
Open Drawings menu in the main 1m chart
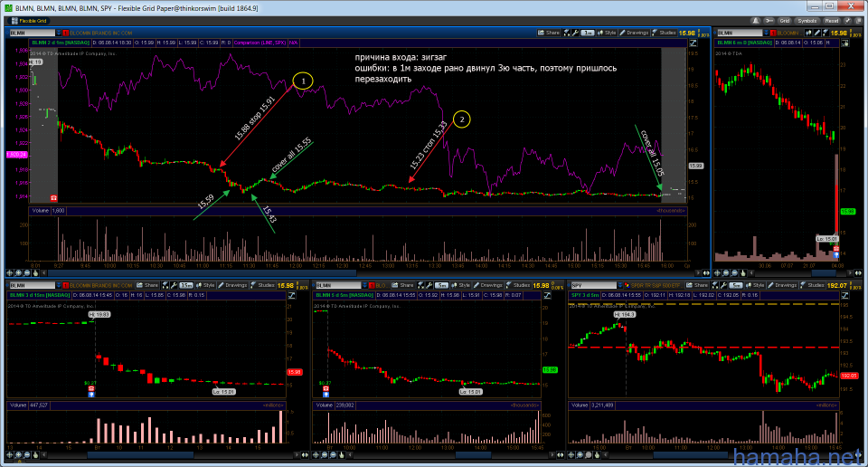[635, 33]
